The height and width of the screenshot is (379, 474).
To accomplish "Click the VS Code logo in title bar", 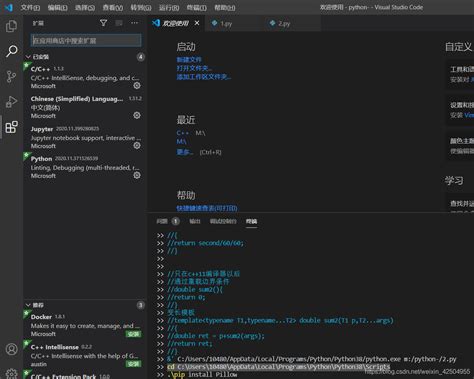I will point(9,7).
